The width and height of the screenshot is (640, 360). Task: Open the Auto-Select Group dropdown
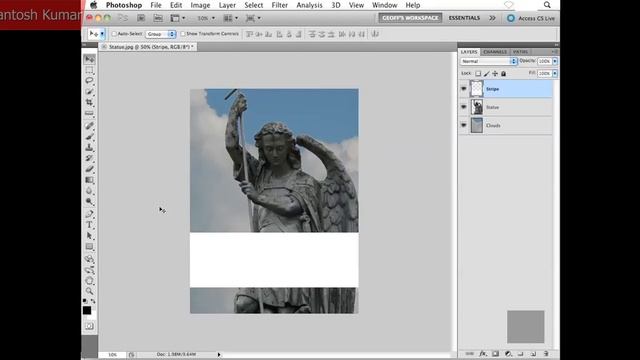click(161, 34)
